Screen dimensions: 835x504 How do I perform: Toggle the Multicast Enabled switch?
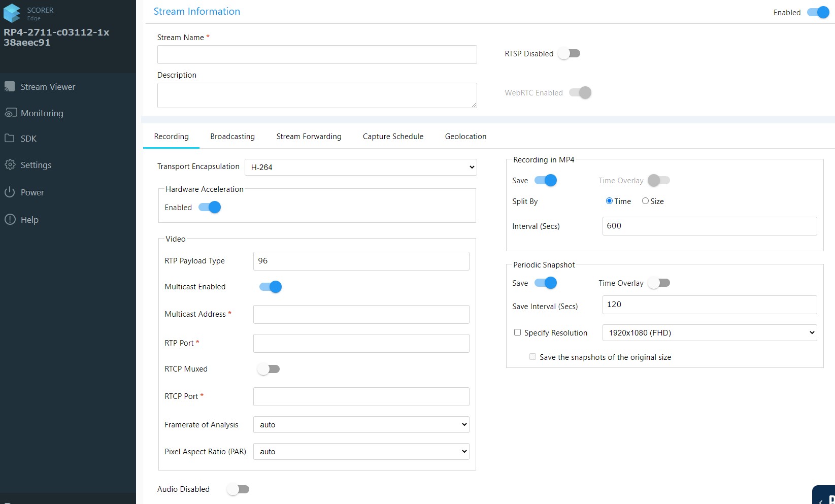click(270, 287)
